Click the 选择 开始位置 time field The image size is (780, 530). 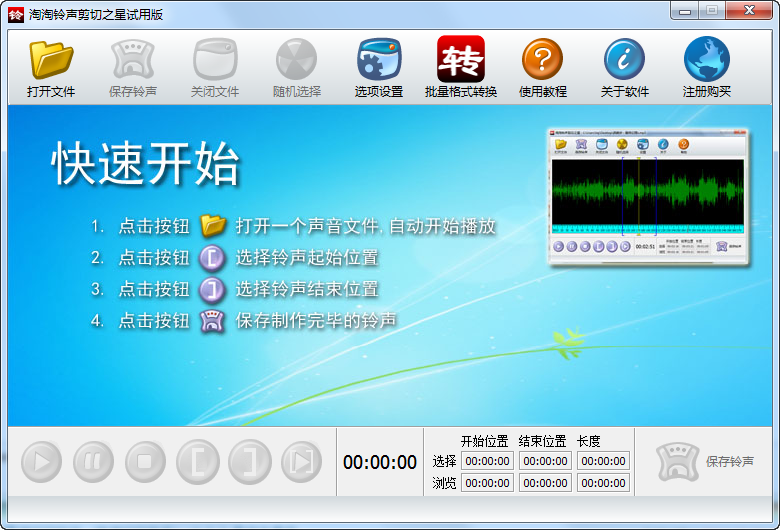click(x=488, y=461)
